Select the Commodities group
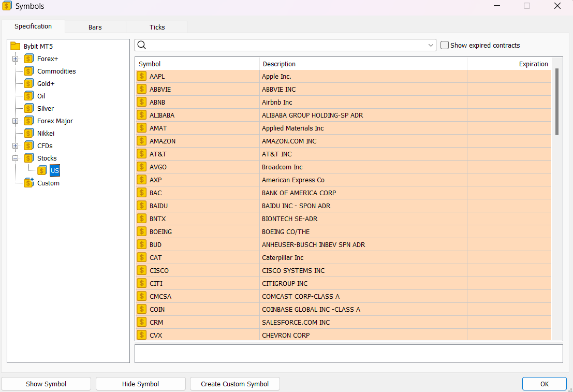Screen dimensions: 573x392 pos(56,71)
